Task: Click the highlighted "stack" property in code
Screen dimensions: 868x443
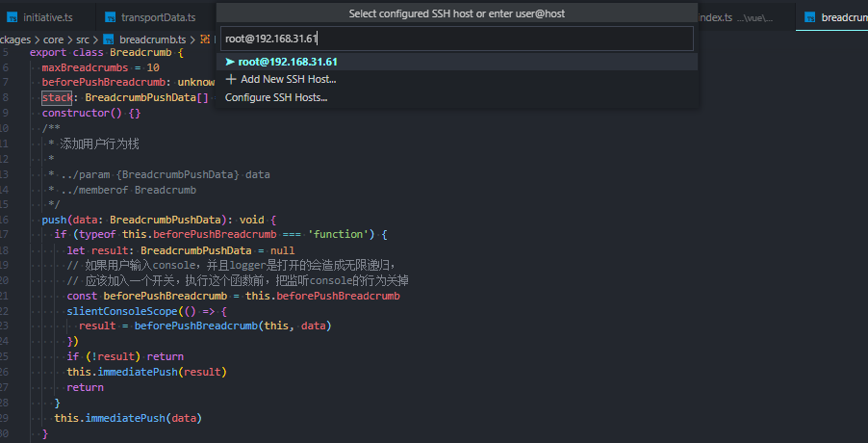Action: point(57,97)
